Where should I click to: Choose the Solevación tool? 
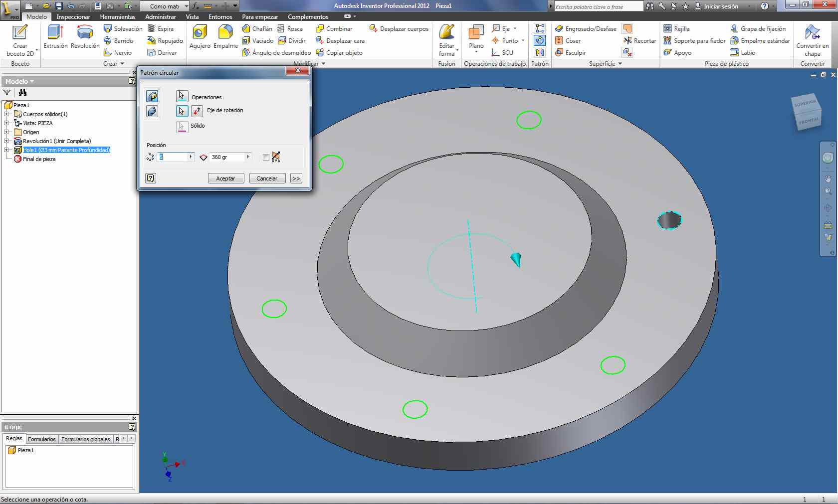point(123,29)
